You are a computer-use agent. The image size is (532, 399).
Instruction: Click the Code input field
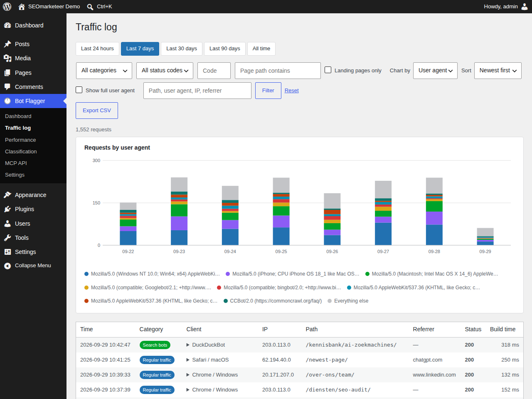214,71
